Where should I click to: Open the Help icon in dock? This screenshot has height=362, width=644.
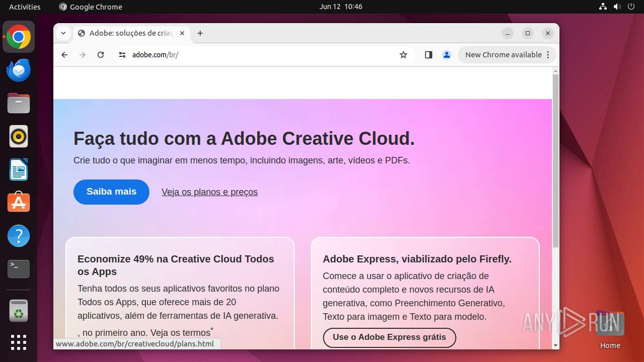coord(19,236)
